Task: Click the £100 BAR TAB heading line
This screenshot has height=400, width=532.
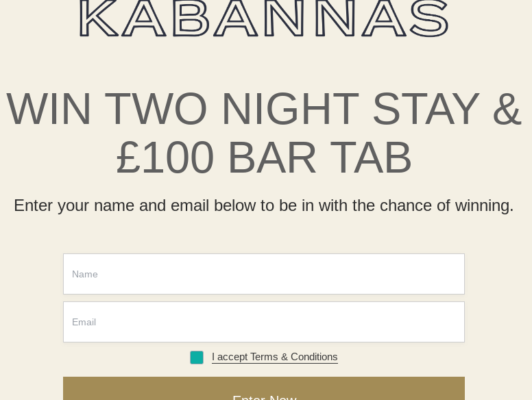Action: point(264,158)
